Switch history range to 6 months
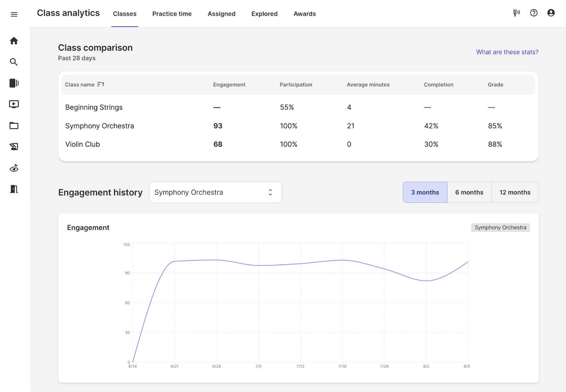Image resolution: width=566 pixels, height=392 pixels. [469, 192]
